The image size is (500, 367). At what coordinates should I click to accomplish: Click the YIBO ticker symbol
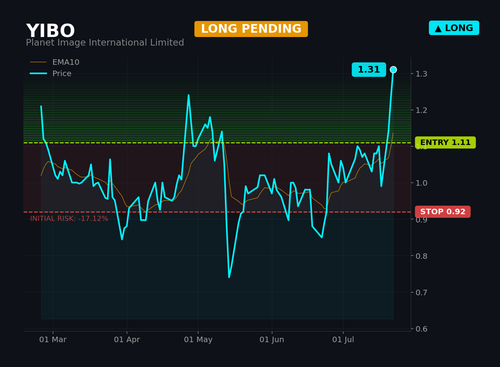[50, 31]
